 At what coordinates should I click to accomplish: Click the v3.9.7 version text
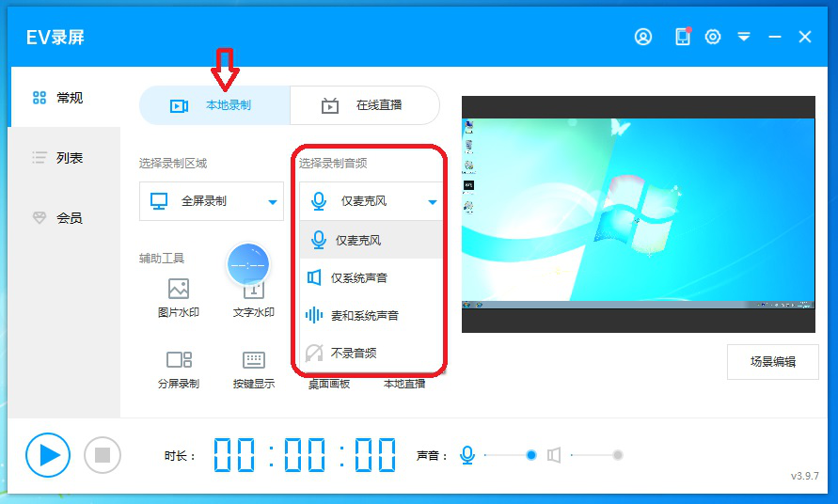pyautogui.click(x=805, y=476)
